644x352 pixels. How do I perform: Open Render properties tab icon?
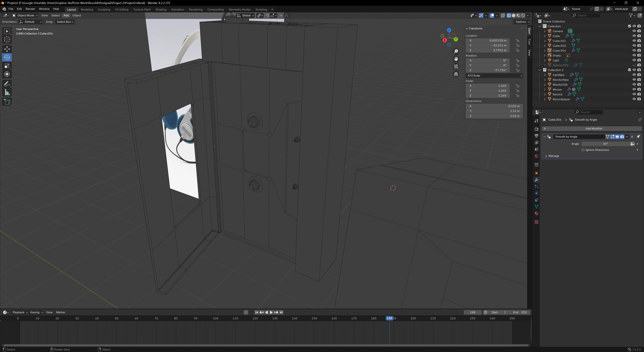(536, 129)
